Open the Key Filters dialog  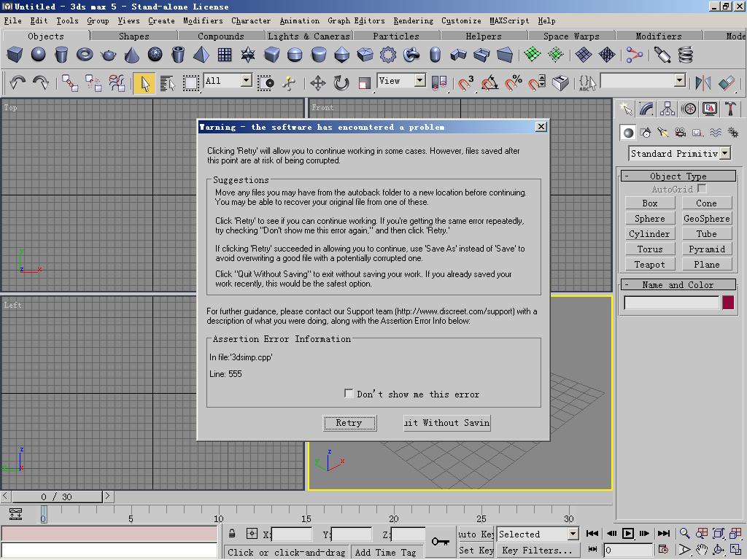(538, 551)
